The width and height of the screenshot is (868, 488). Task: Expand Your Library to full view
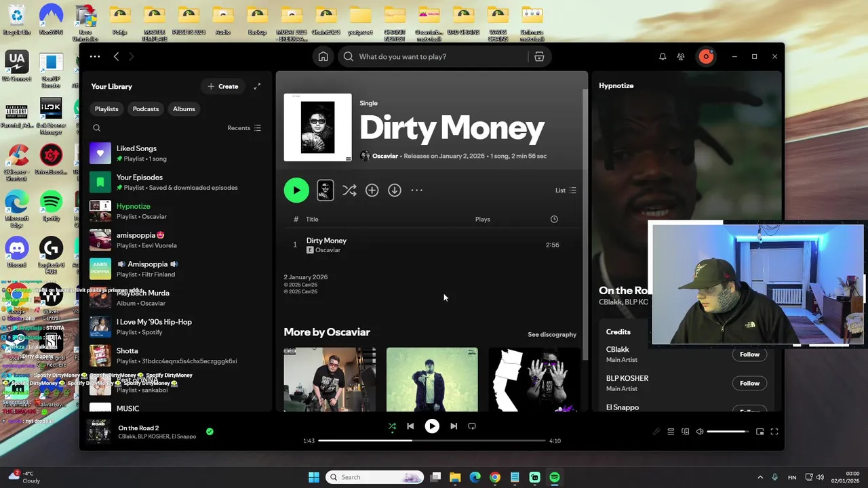257,86
